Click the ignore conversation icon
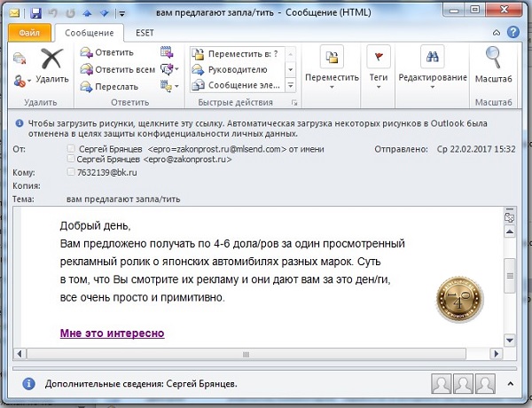Viewport: 532px width, 408px height. (x=20, y=58)
